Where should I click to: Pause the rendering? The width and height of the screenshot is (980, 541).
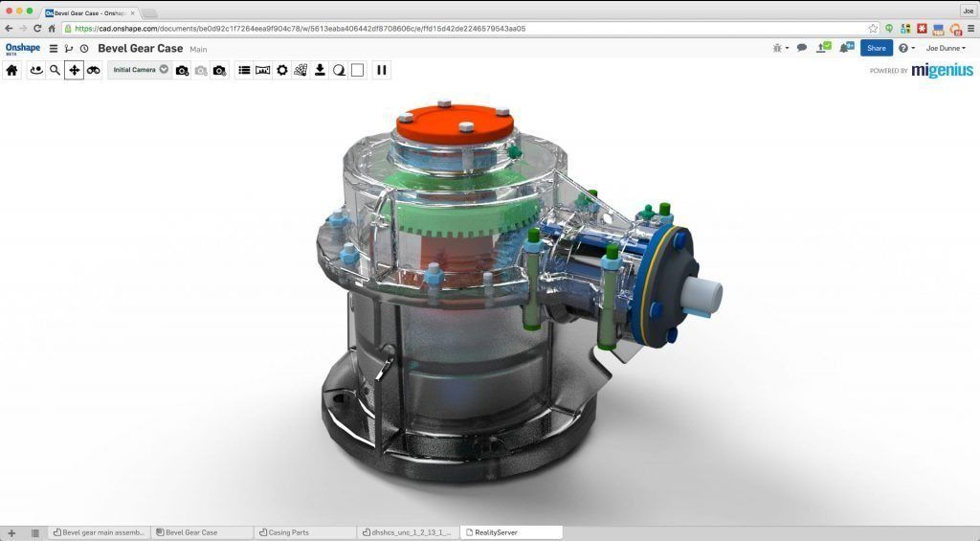click(382, 70)
